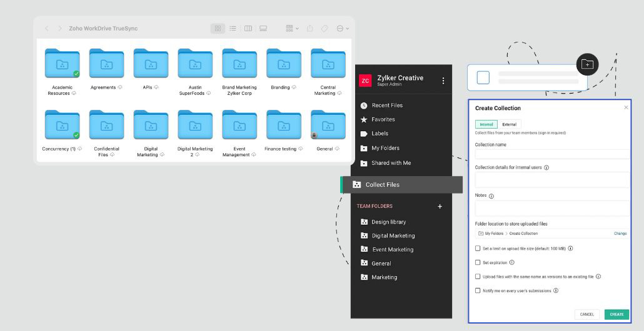Show info for Collection details
The height and width of the screenshot is (331, 644).
[x=546, y=168]
